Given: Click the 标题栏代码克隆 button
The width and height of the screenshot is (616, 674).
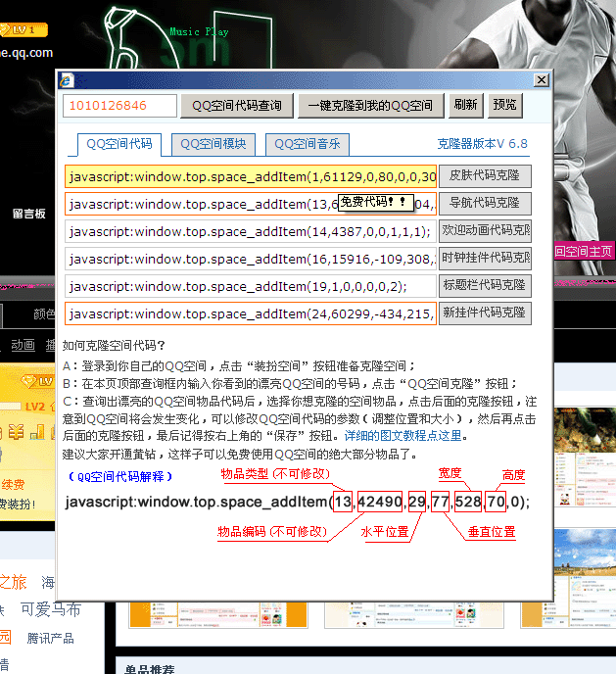Looking at the screenshot, I should click(485, 286).
